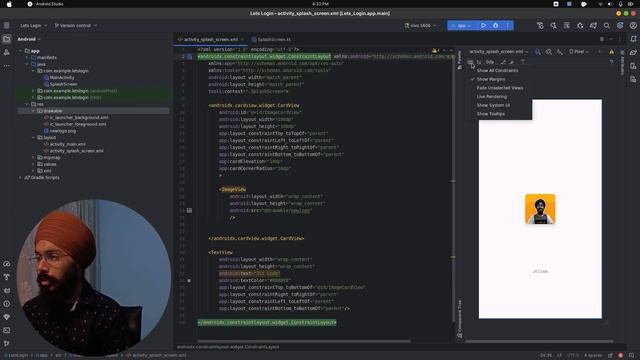640x360 pixels.
Task: Open the Problems tool window icon
Action: click(7, 304)
